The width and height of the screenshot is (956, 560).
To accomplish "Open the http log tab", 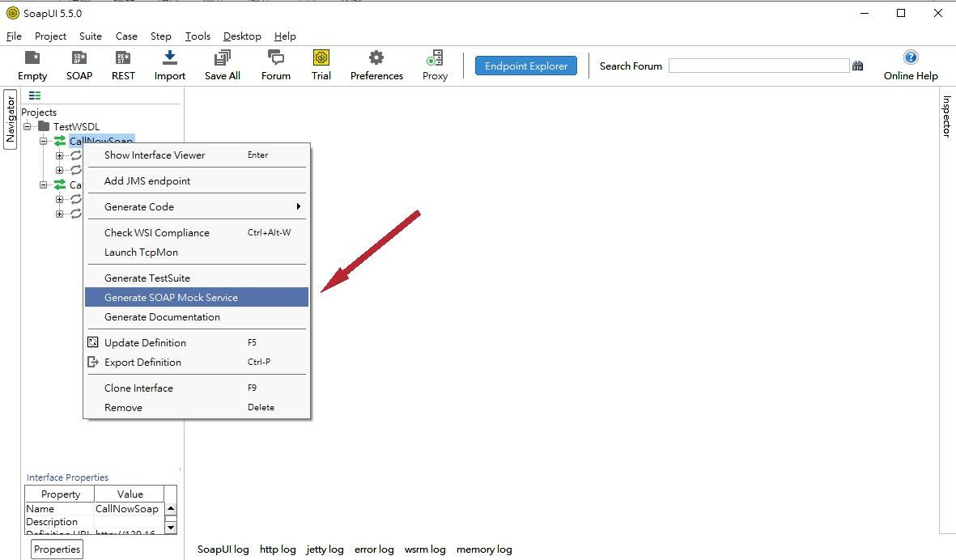I will point(278,549).
